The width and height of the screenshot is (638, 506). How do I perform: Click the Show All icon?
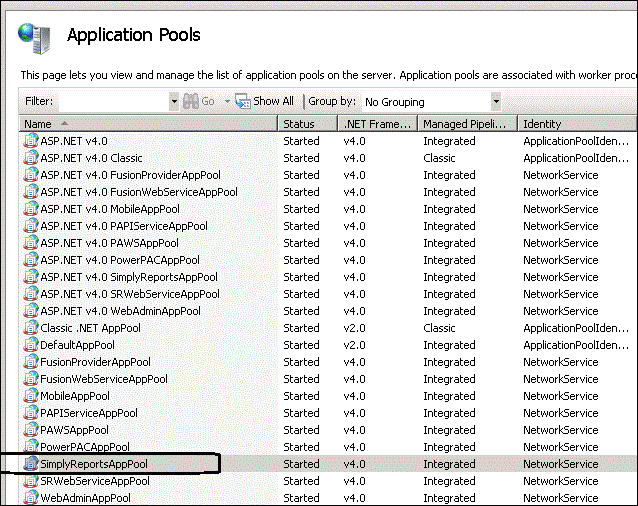243,101
